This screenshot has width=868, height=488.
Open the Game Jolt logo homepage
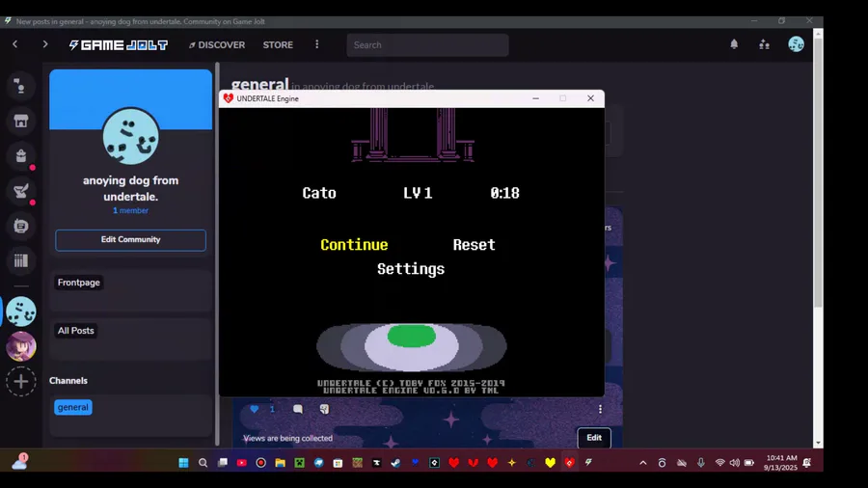119,44
